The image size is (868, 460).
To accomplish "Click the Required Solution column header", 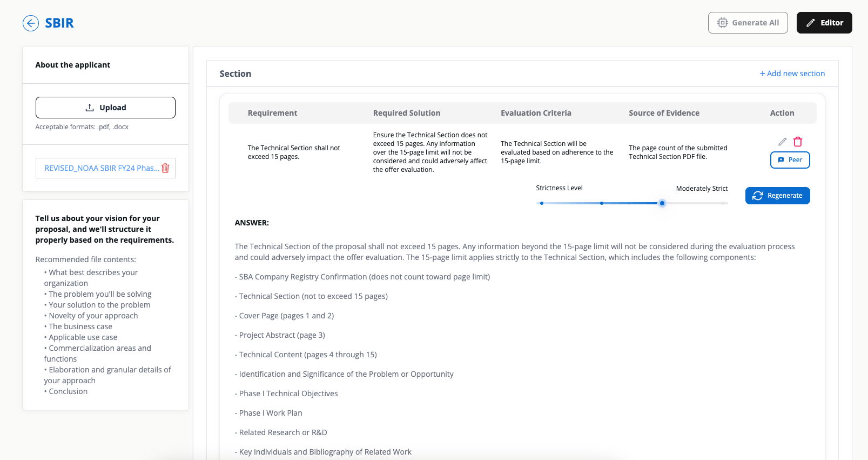I will pyautogui.click(x=407, y=113).
